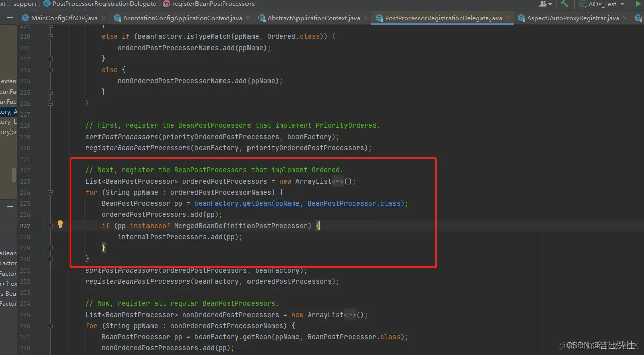The width and height of the screenshot is (644, 355).
Task: Click 'orderedPostProcessors.add(pp);' on line 226
Action: click(x=162, y=214)
